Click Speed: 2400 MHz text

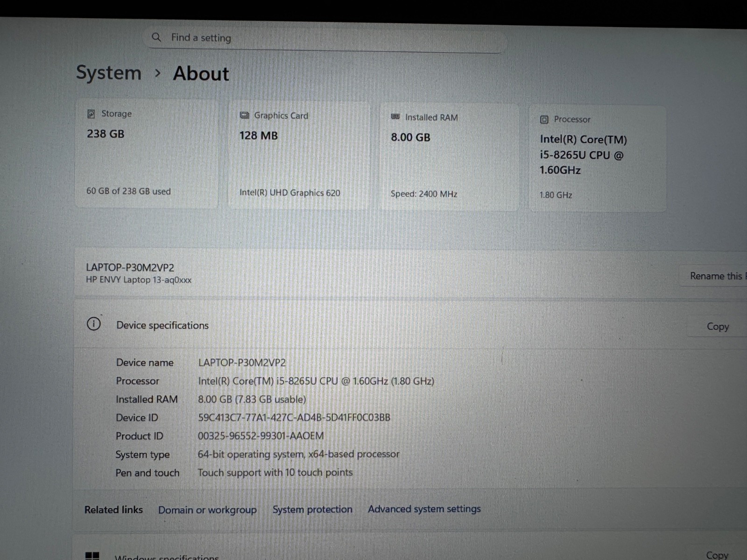[x=424, y=194]
